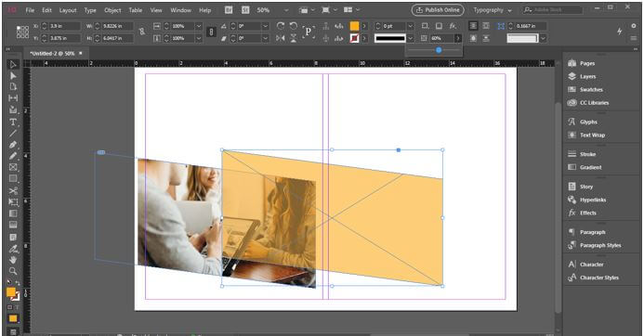Viewport: 644px width, 336px height.
Task: Open the zoom level dropdown
Action: pos(286,10)
